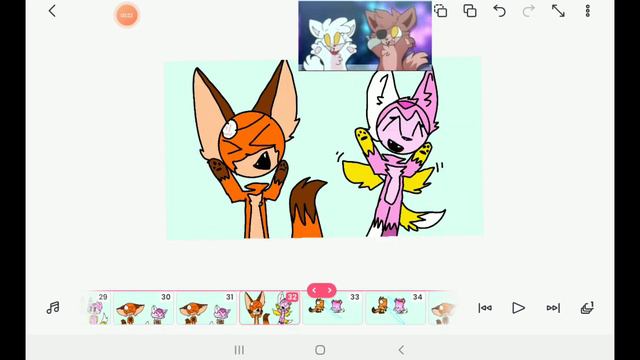Toggle fullscreen canvas with diagonal arrows
This screenshot has width=640, height=360.
[558, 11]
